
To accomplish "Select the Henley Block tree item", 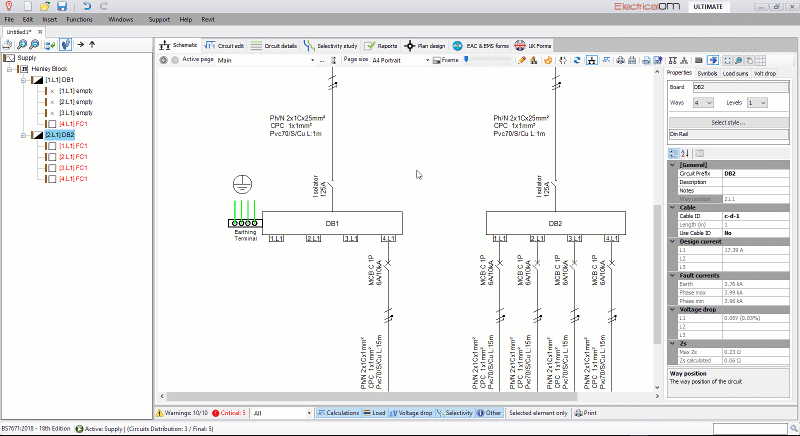I will point(49,69).
